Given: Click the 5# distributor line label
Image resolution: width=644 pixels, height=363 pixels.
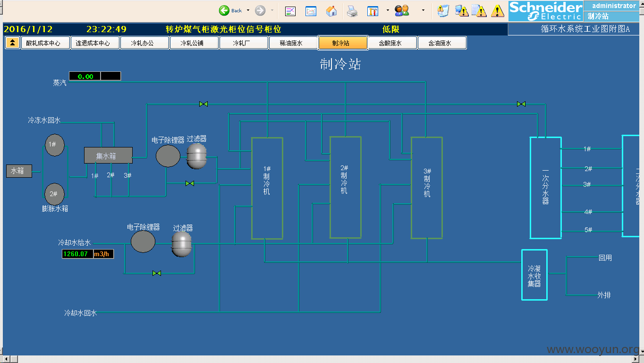Looking at the screenshot, I should point(588,230).
